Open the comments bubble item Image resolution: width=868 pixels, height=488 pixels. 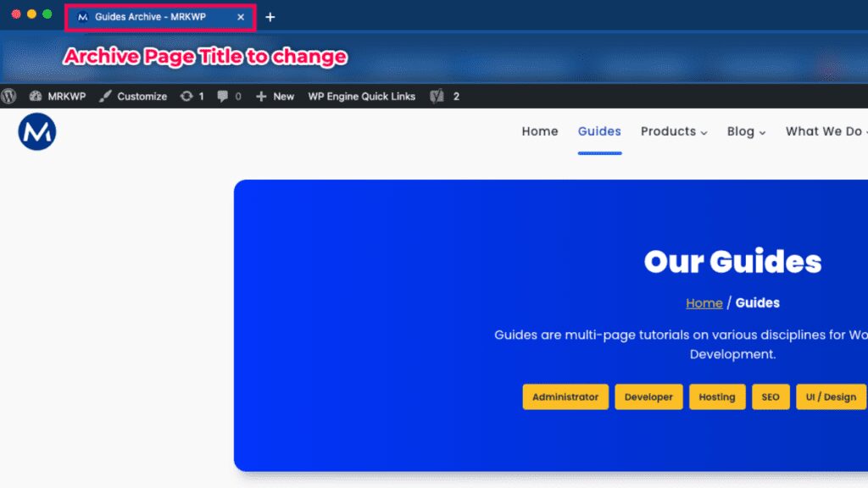pos(229,97)
